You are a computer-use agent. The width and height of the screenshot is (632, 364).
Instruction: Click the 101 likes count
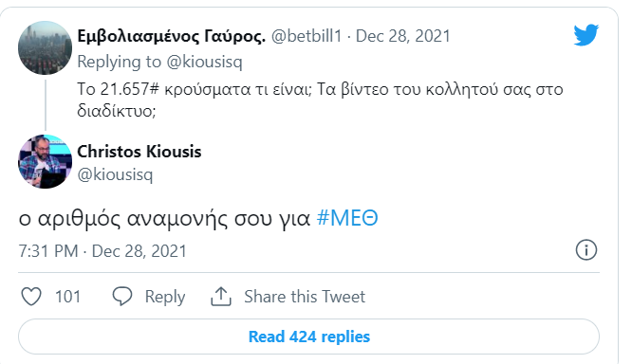pyautogui.click(x=67, y=297)
